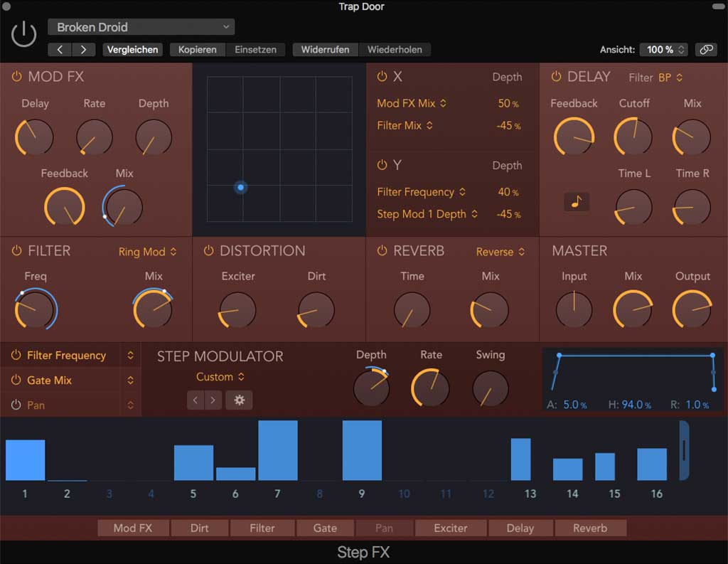The height and width of the screenshot is (564, 728).
Task: Select next step modulator pattern
Action: (x=213, y=400)
